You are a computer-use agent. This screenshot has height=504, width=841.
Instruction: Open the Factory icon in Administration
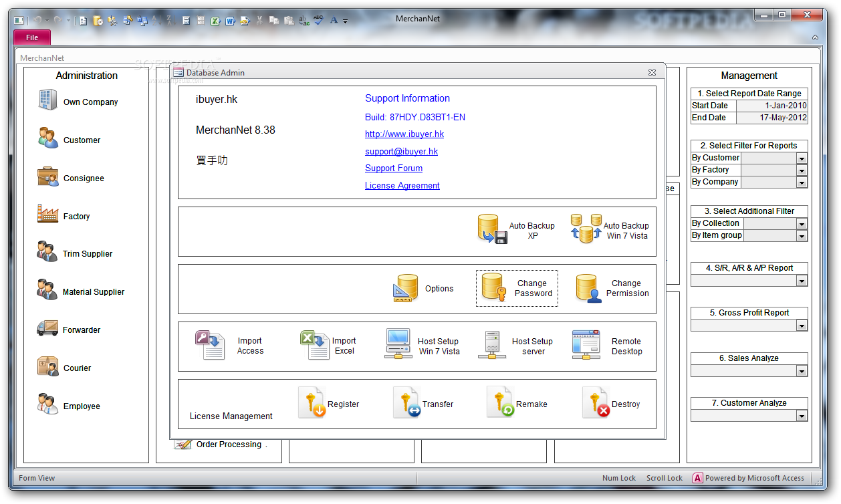pyautogui.click(x=48, y=214)
